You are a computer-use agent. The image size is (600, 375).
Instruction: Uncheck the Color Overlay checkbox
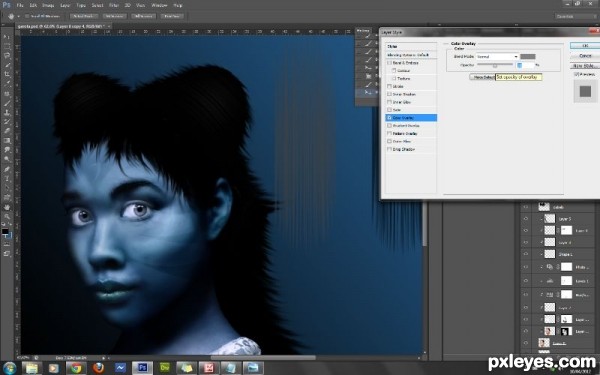[390, 118]
